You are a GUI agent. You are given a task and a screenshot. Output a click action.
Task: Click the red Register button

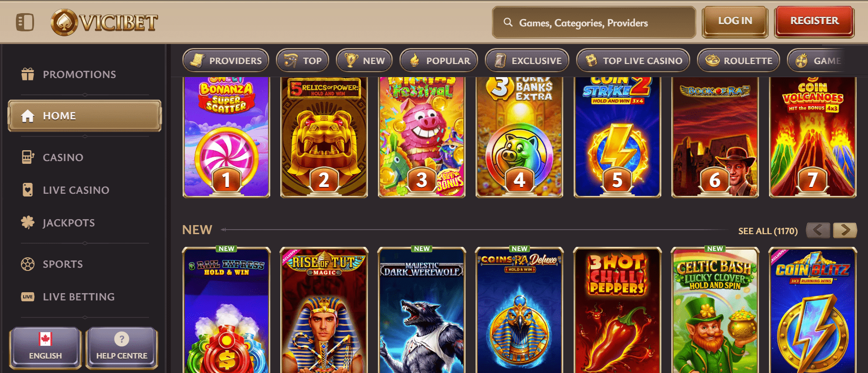[x=814, y=21]
